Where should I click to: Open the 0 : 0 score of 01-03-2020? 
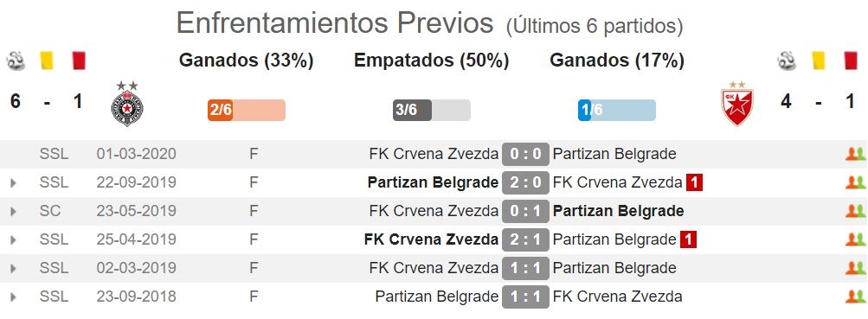525,154
